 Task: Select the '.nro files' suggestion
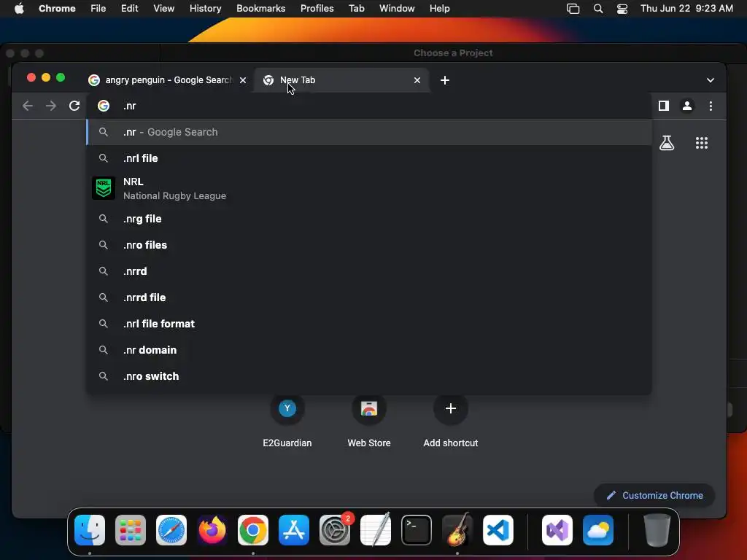pos(368,245)
